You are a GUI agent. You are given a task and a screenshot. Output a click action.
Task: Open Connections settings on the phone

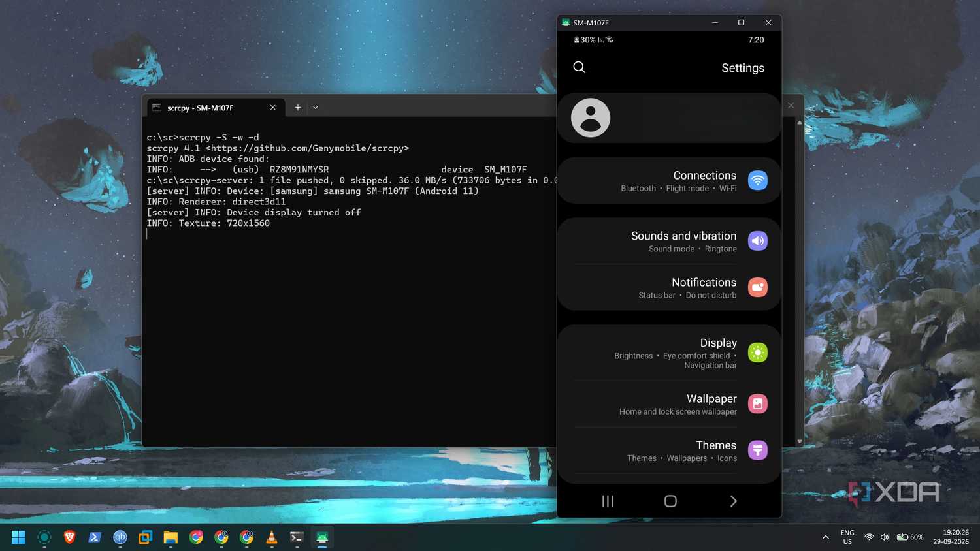point(669,181)
